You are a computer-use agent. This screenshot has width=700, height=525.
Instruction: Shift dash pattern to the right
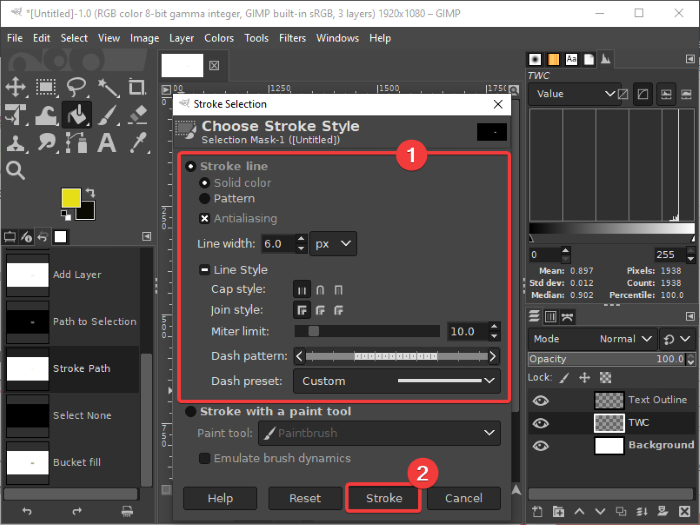click(x=493, y=356)
